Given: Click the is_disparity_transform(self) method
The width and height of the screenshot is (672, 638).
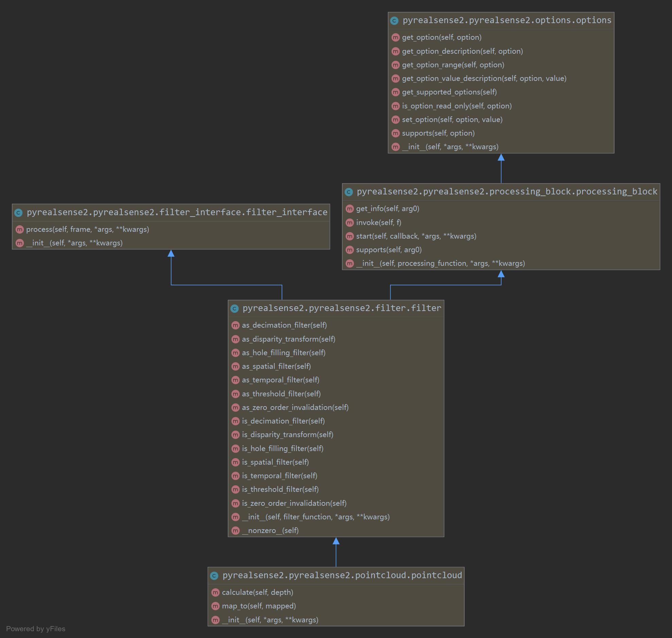Looking at the screenshot, I should pyautogui.click(x=287, y=435).
